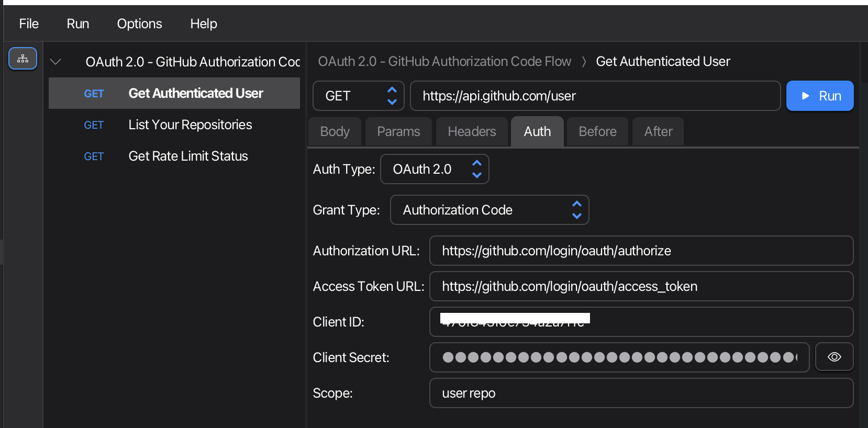The image size is (868, 428).
Task: Run the request with the blue Run button
Action: [820, 96]
